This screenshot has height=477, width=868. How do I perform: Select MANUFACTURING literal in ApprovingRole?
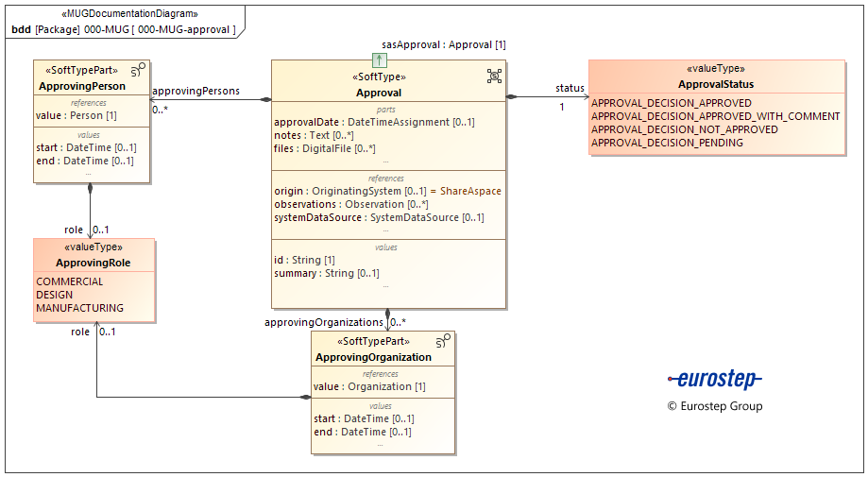click(80, 308)
